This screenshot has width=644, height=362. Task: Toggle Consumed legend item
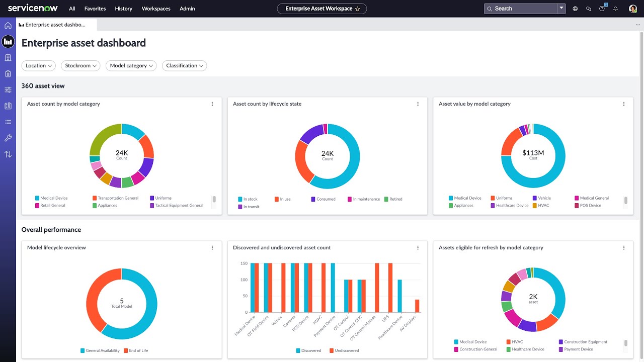(x=323, y=199)
